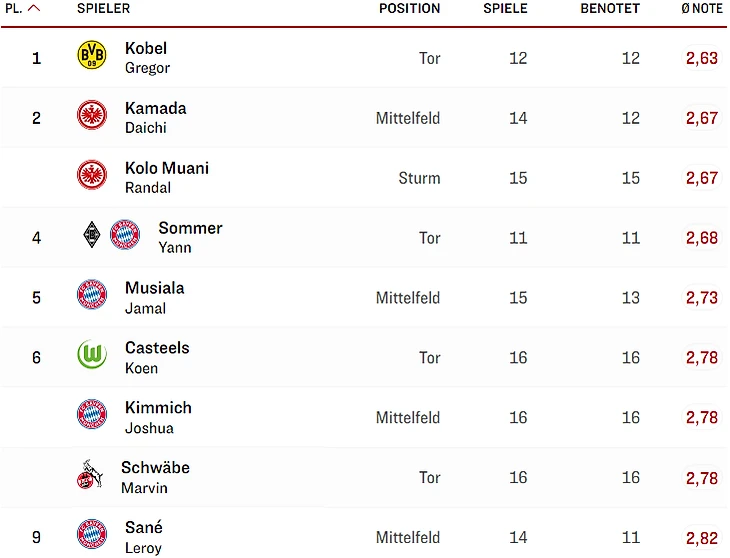730x558 pixels.
Task: Click the SPIELER column header
Action: point(103,8)
